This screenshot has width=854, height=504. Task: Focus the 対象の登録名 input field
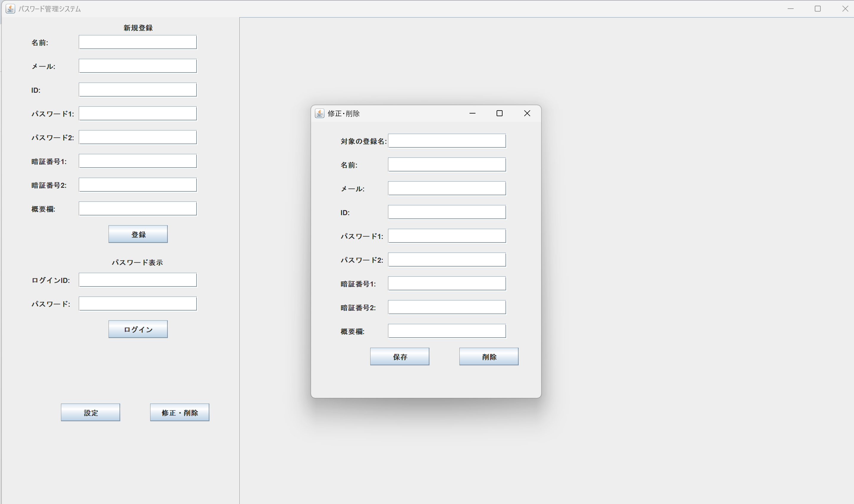pyautogui.click(x=447, y=141)
